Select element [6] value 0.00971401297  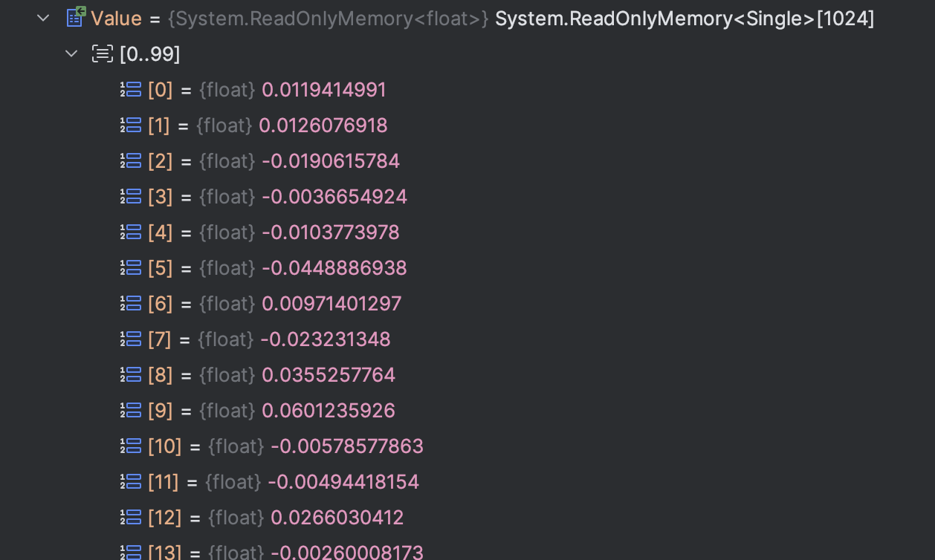click(331, 304)
